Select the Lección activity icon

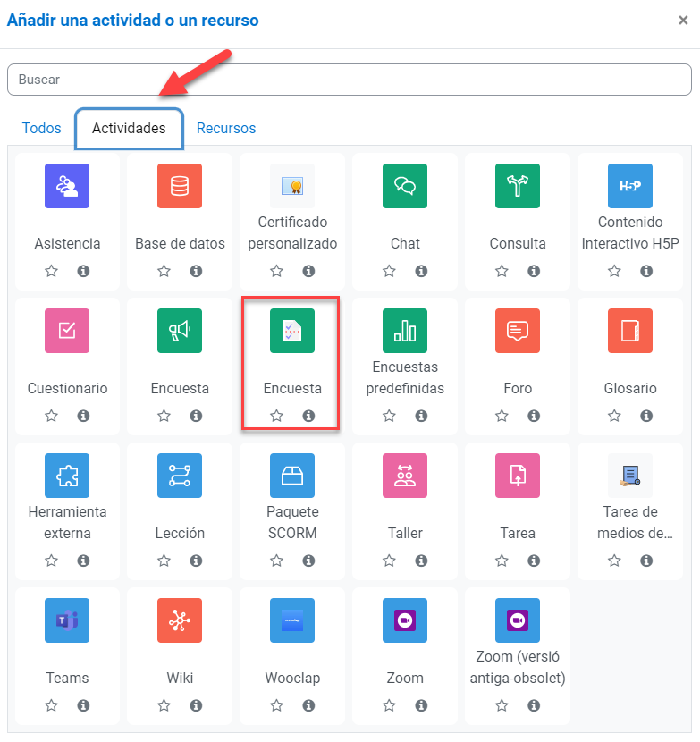click(180, 476)
